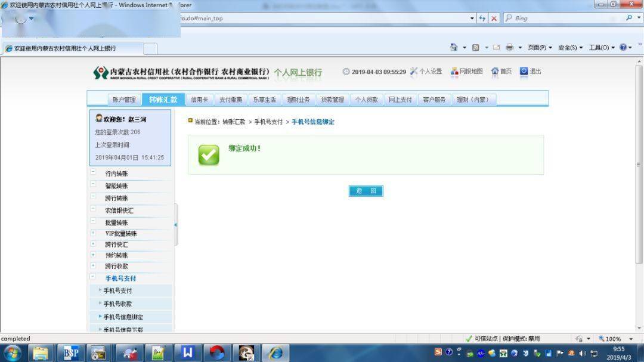
Task: Switch to the 信用卡 tab
Action: [x=199, y=100]
